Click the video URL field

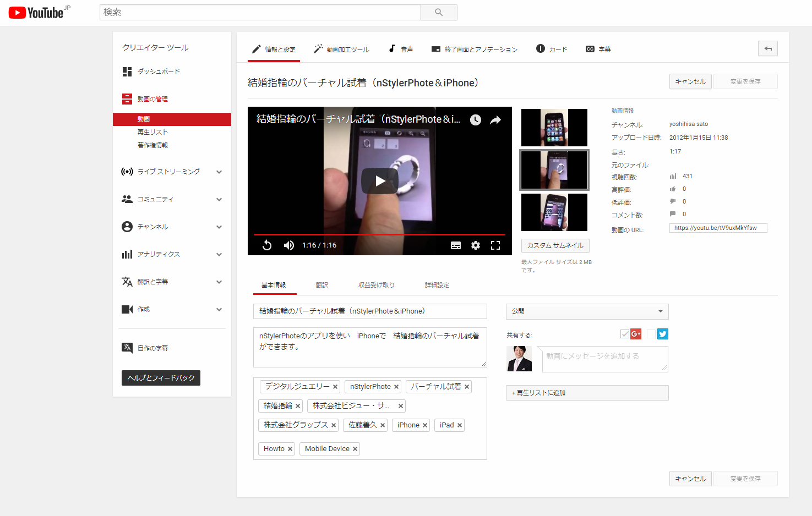[718, 228]
